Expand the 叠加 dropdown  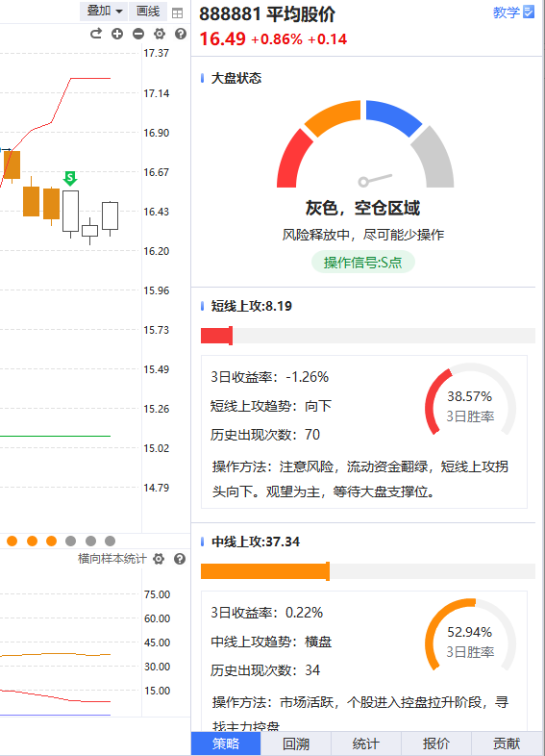click(104, 11)
